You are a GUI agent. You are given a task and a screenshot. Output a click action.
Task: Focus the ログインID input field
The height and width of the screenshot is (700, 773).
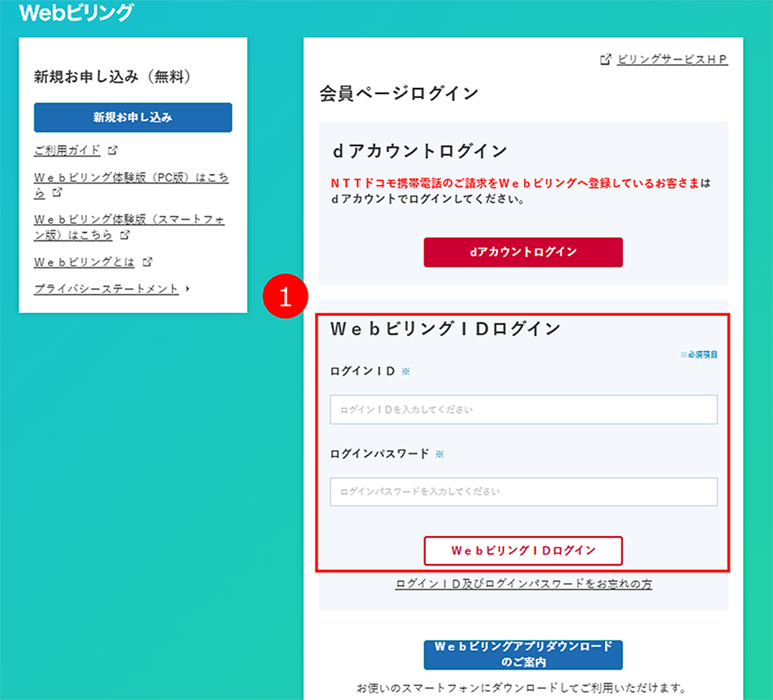(523, 409)
